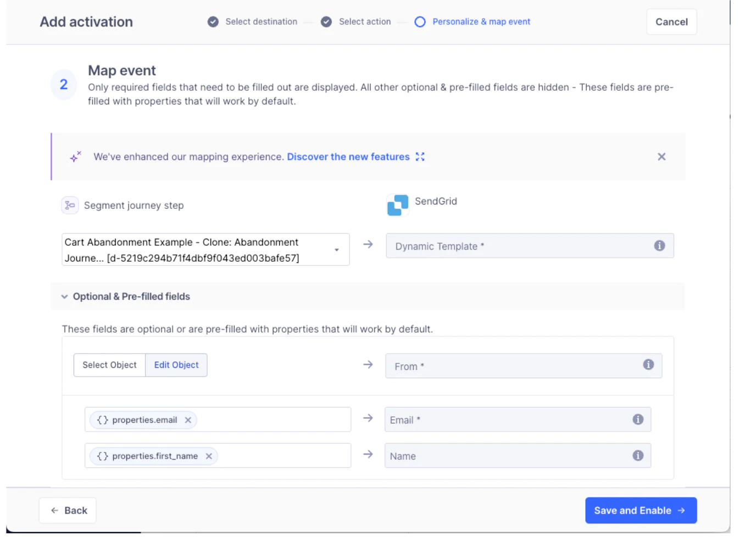The image size is (756, 552).
Task: Click the mapping arrow beside Dynamic Template
Action: pos(368,244)
